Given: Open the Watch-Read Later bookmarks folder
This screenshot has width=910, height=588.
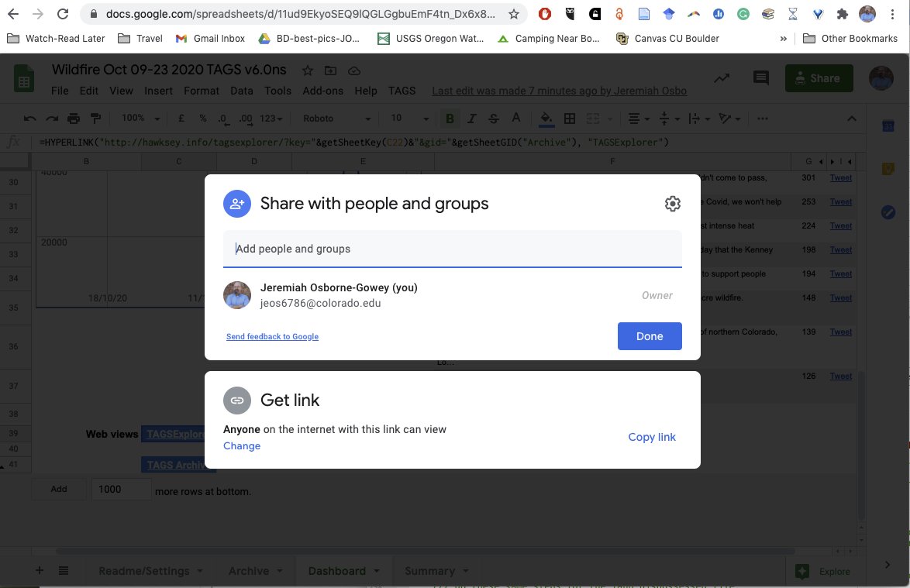Looking at the screenshot, I should tap(56, 38).
